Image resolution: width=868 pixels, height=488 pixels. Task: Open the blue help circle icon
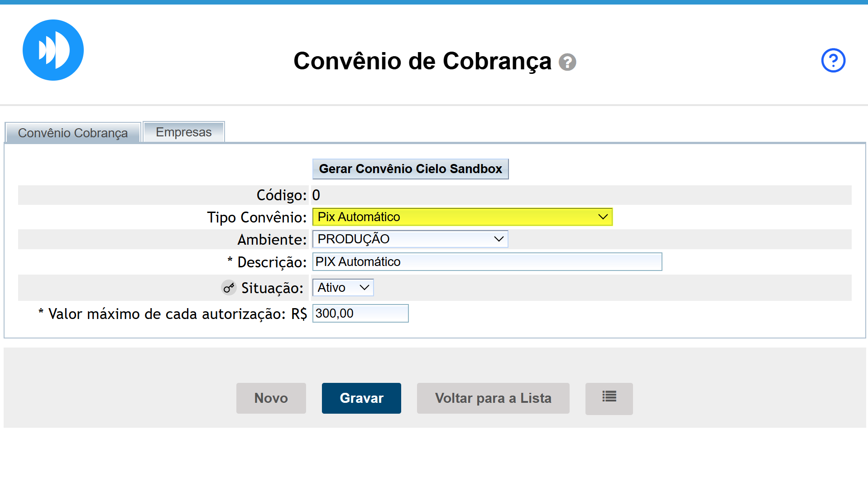click(x=833, y=60)
